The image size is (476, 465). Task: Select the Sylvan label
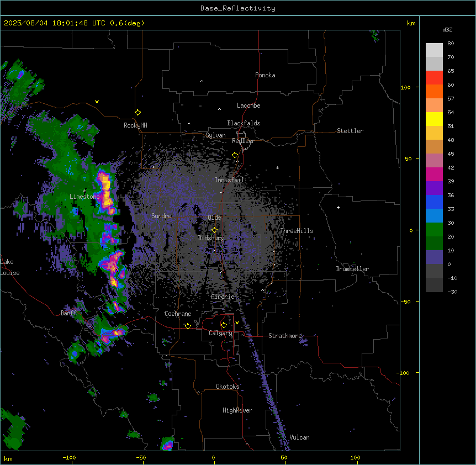[215, 135]
